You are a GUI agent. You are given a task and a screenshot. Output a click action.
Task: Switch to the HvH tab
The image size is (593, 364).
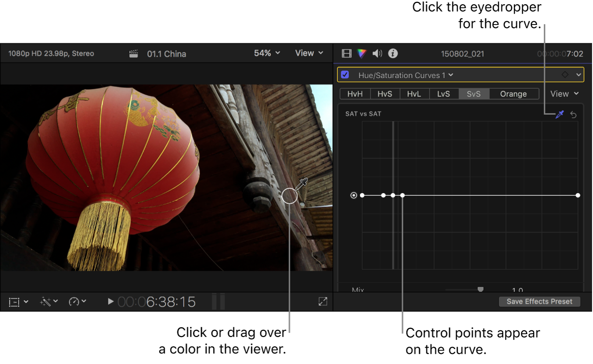click(354, 93)
